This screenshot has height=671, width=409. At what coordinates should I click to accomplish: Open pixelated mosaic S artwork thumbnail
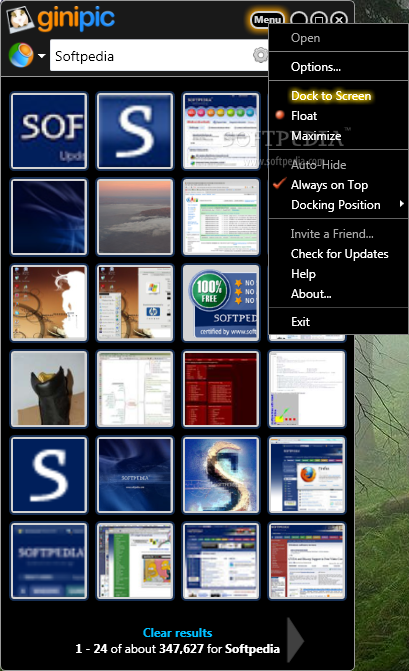[x=221, y=475]
